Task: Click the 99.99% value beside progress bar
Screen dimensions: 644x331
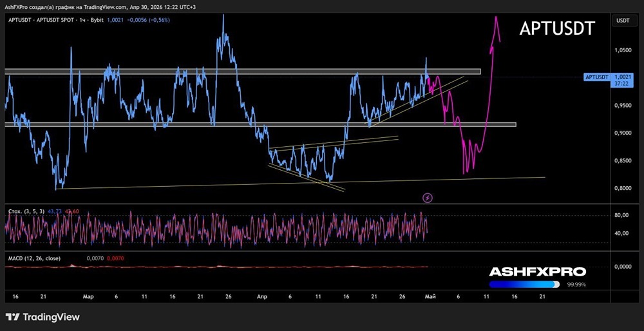Action: [576, 284]
